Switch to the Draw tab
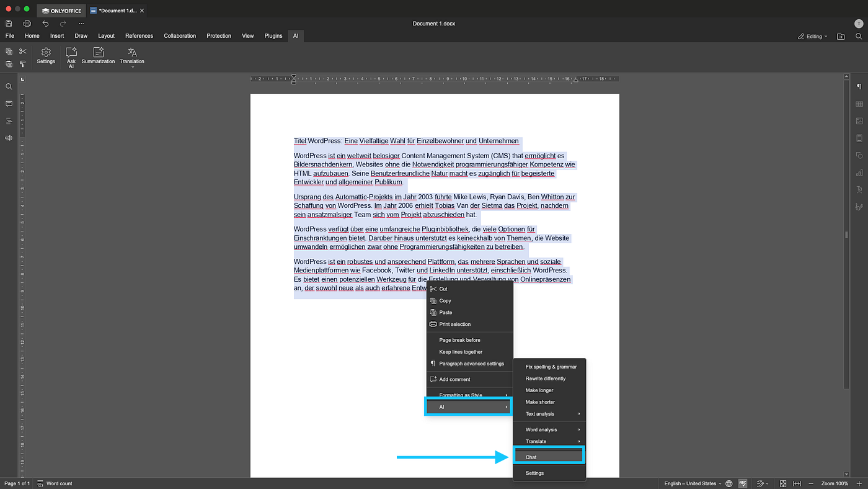 pos(81,36)
